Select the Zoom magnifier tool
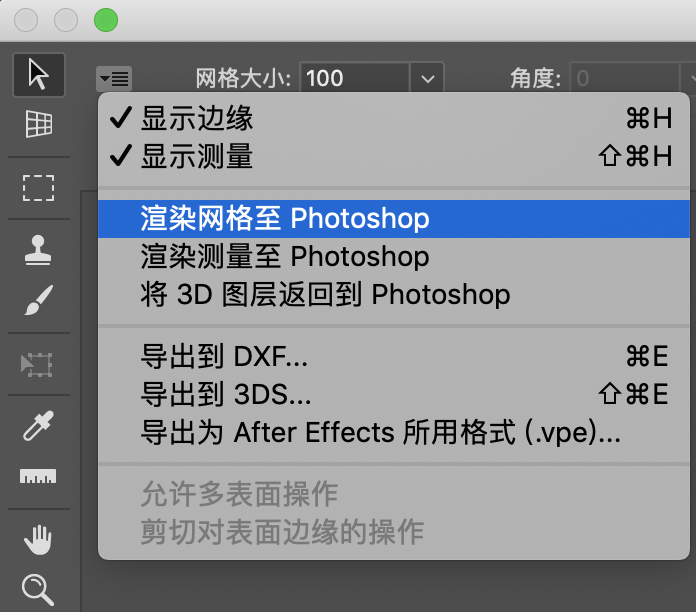Image resolution: width=696 pixels, height=612 pixels. coord(38,590)
